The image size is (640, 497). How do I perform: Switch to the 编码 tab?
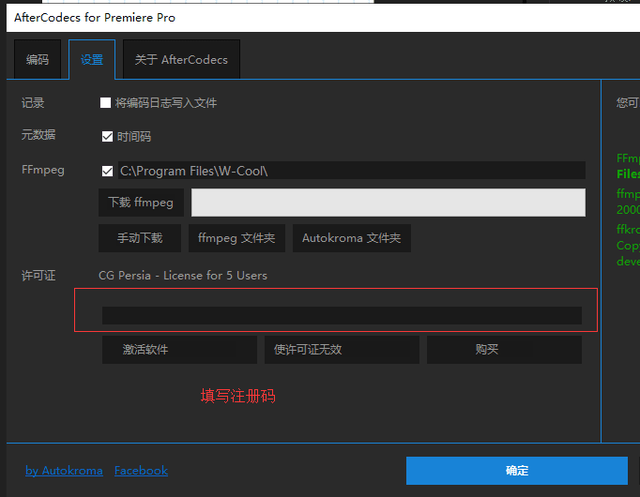coord(37,59)
